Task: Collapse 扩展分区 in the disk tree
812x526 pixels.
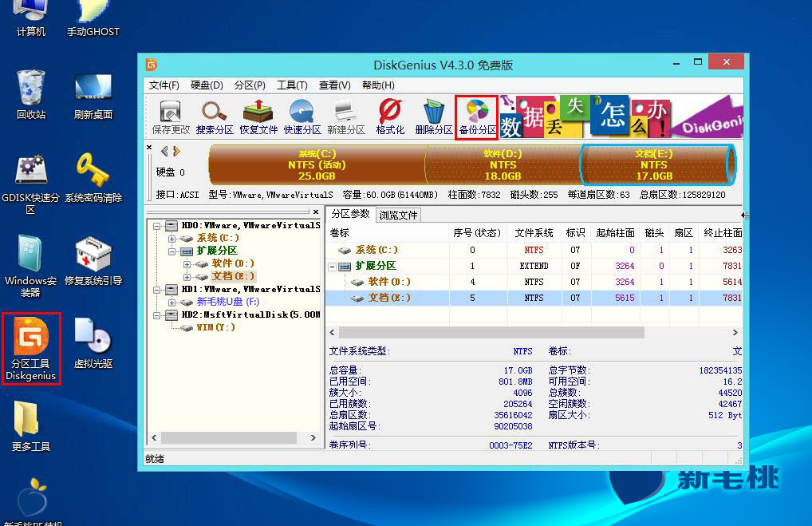Action: coord(172,251)
